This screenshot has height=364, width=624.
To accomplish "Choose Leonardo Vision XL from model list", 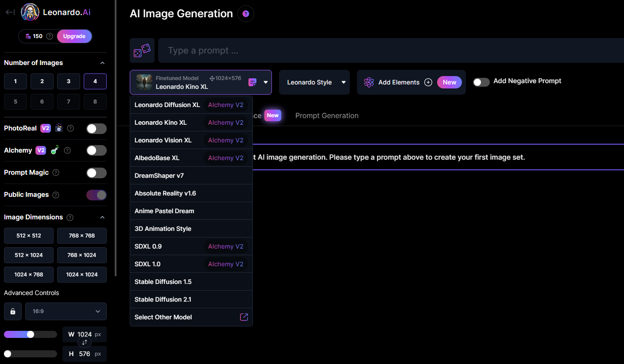I will (191, 140).
